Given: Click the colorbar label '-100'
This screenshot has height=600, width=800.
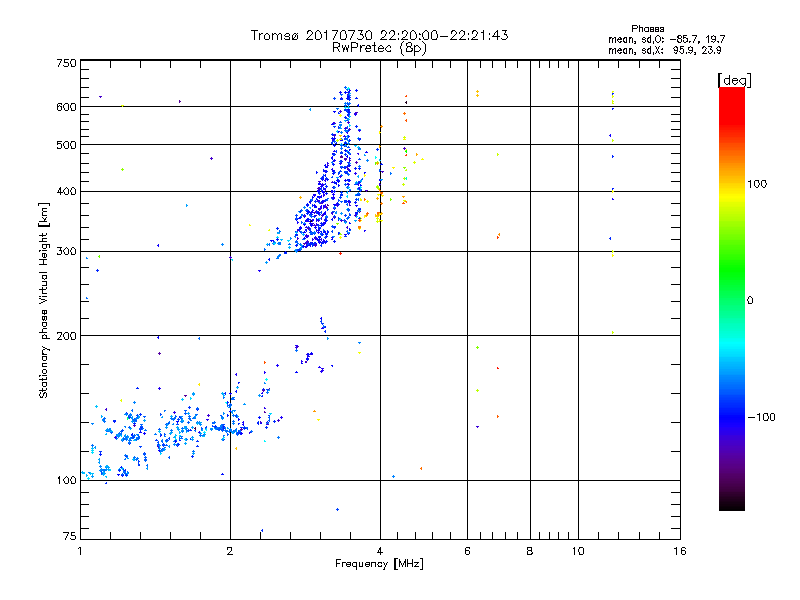Looking at the screenshot, I should (x=762, y=417).
